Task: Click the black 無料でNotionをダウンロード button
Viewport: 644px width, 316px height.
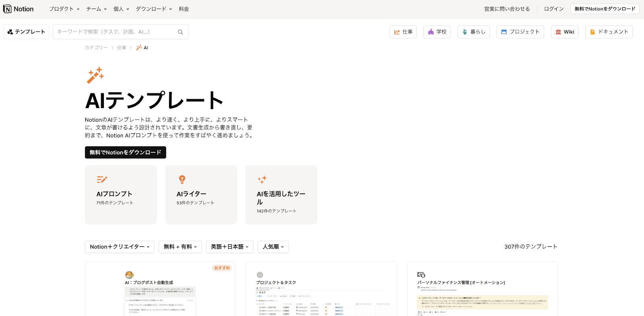Action: tap(126, 152)
